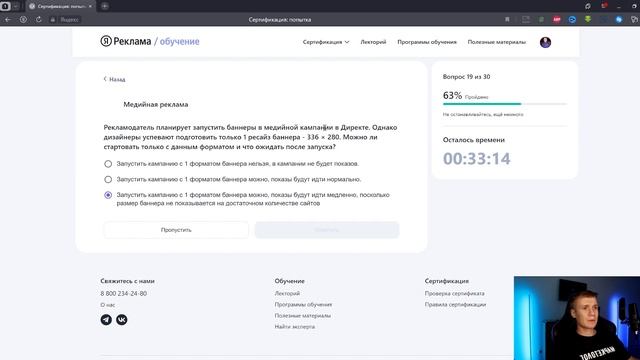
Task: Open footer Лекторий link
Action: coord(287,293)
